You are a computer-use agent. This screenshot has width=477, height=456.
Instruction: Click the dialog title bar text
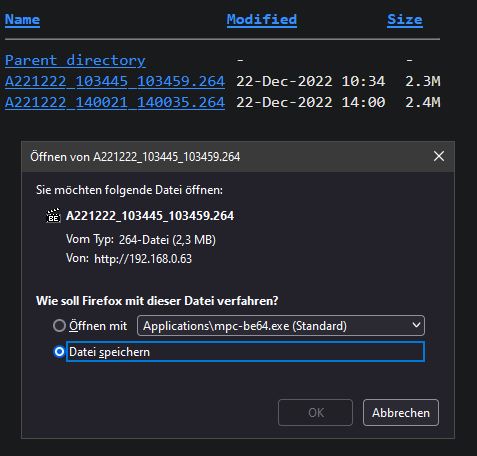point(135,157)
